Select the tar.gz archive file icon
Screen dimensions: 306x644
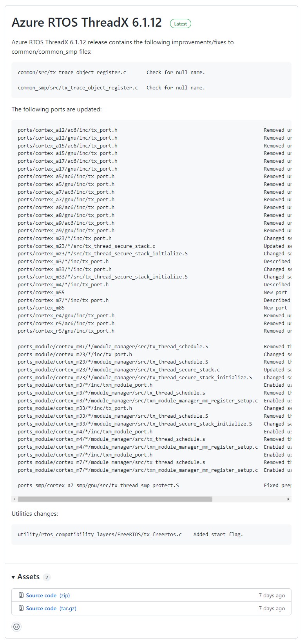[21, 608]
